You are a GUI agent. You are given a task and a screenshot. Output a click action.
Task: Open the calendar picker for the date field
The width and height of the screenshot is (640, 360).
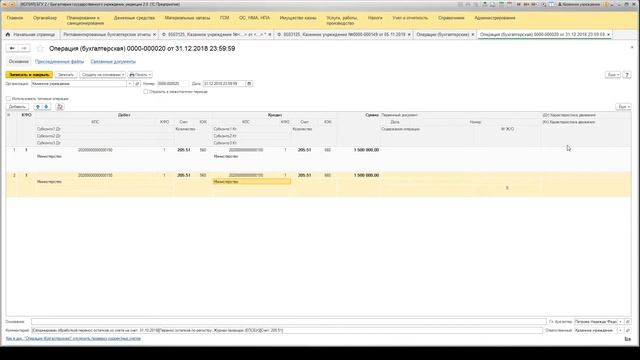[x=249, y=84]
